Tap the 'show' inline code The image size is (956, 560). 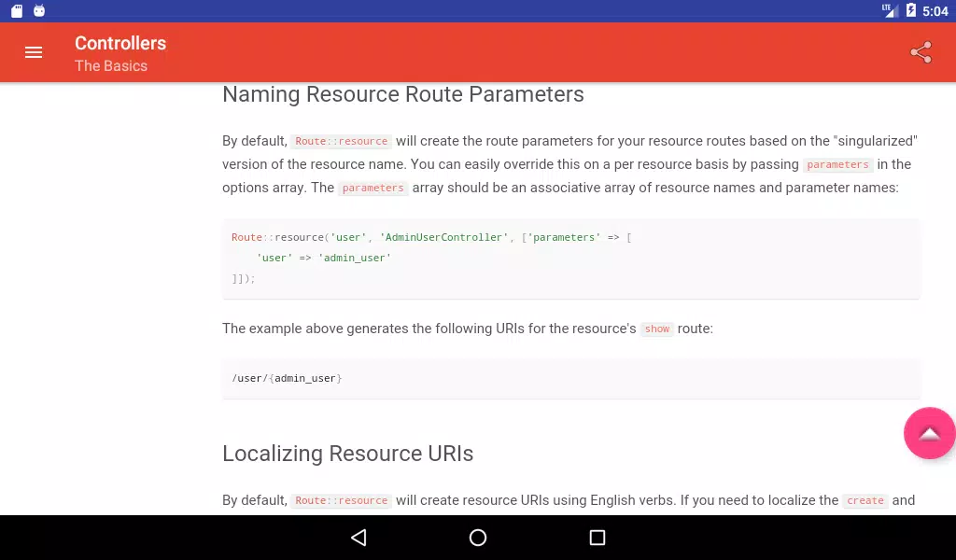[x=656, y=329]
